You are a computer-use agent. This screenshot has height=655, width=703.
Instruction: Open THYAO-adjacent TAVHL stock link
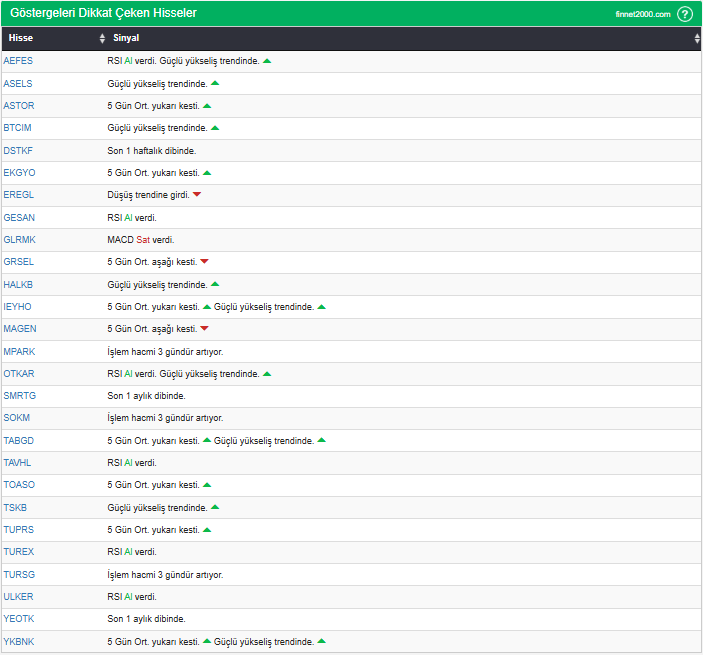click(x=18, y=463)
